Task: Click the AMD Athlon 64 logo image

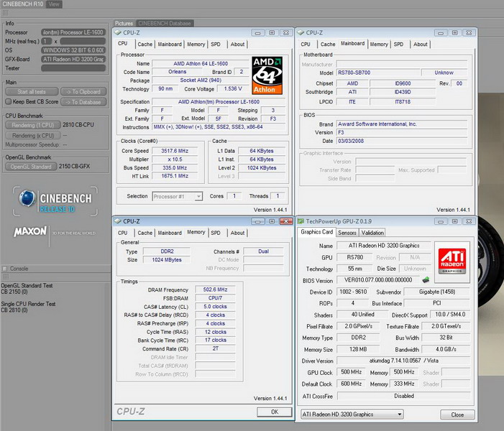Action: click(x=267, y=75)
